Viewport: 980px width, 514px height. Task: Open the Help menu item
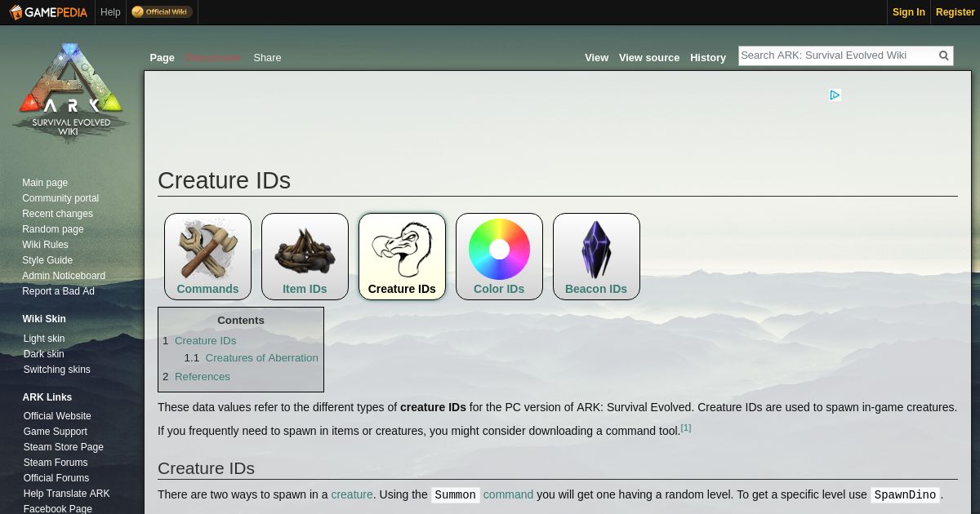coord(110,12)
